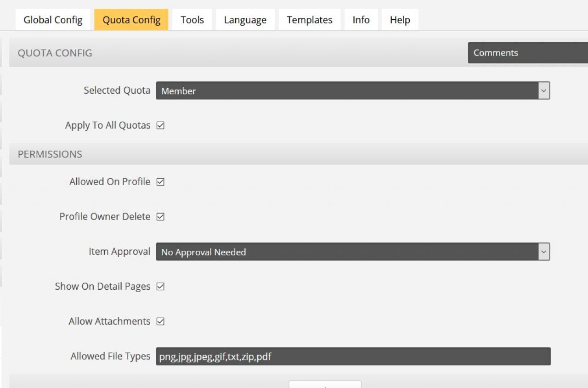Screen dimensions: 588x388
Task: Click the button below Allowed File Types
Action: tap(325, 384)
